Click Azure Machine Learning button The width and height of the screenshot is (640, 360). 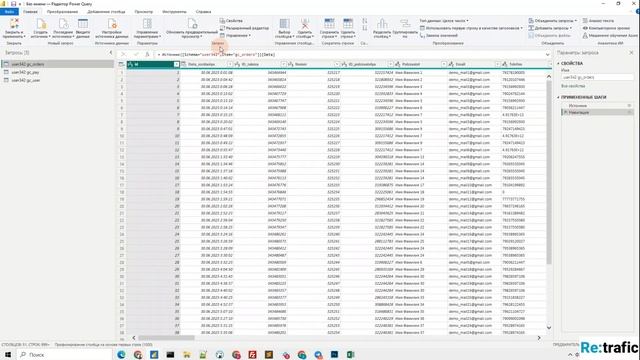pyautogui.click(x=610, y=36)
